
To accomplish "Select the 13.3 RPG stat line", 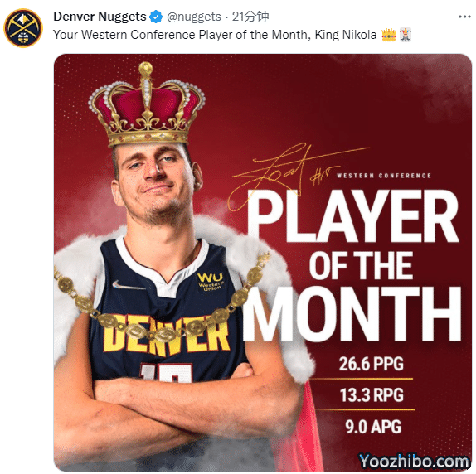I will (x=372, y=395).
